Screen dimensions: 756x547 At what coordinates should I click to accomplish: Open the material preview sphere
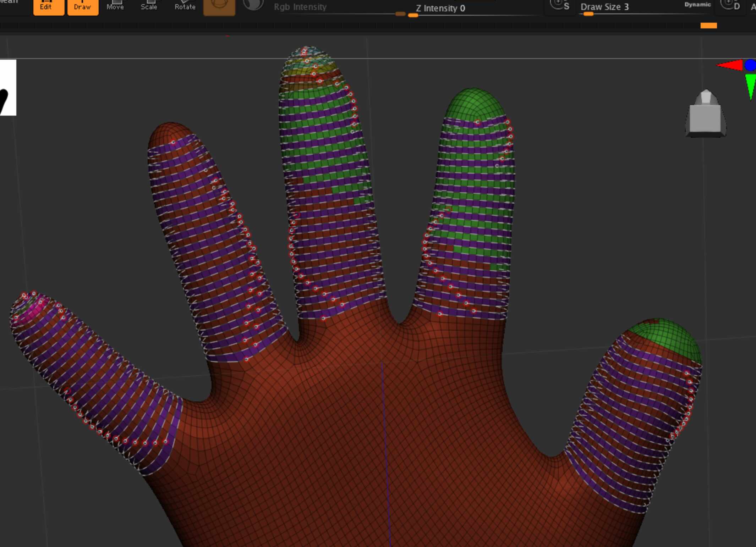point(253,5)
